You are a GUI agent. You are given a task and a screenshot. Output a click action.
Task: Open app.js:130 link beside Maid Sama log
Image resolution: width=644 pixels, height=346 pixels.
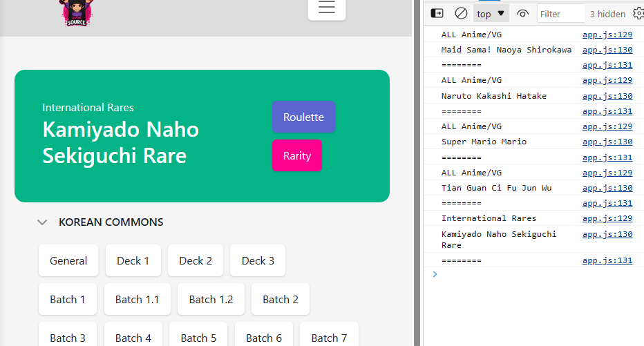(607, 50)
